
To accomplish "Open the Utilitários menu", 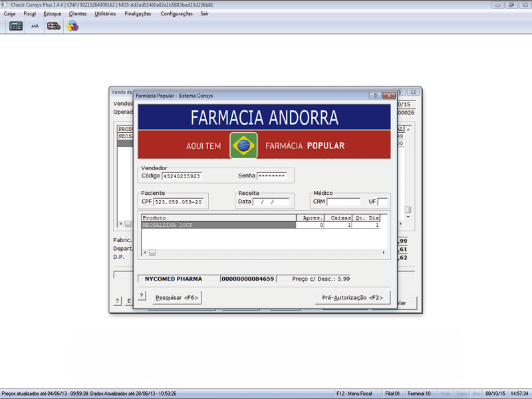I will pyautogui.click(x=105, y=13).
